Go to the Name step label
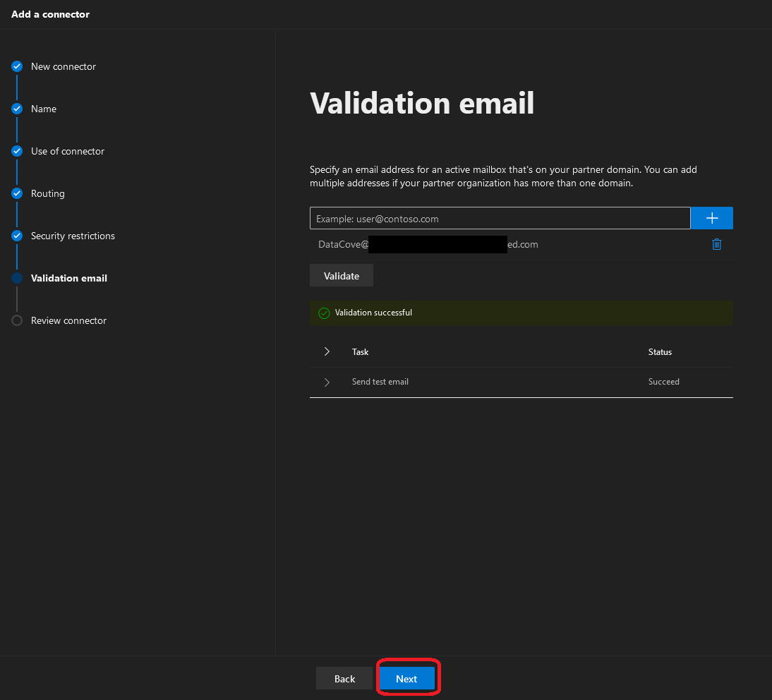The image size is (772, 700). pyautogui.click(x=44, y=109)
